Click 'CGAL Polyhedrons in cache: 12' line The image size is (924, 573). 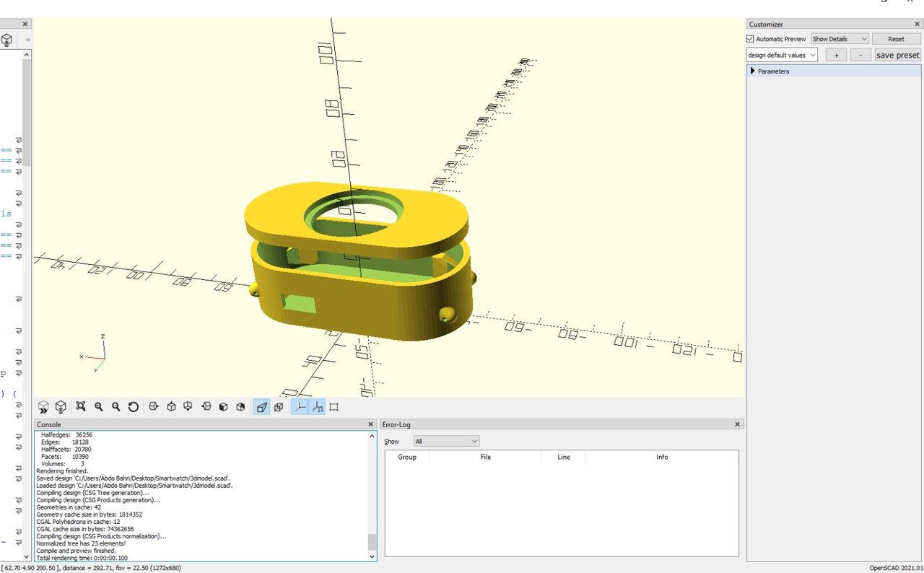78,522
